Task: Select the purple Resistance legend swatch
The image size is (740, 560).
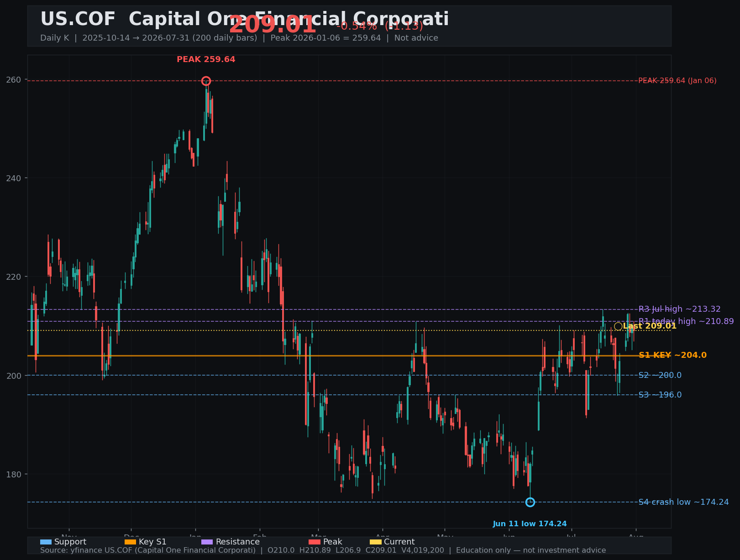Action: point(207,542)
